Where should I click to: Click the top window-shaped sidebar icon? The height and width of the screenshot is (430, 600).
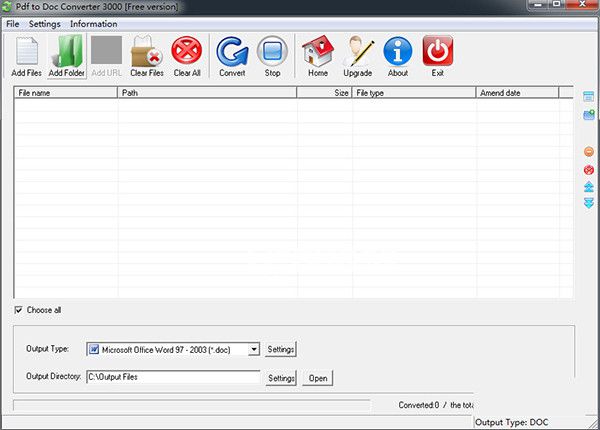tap(589, 96)
